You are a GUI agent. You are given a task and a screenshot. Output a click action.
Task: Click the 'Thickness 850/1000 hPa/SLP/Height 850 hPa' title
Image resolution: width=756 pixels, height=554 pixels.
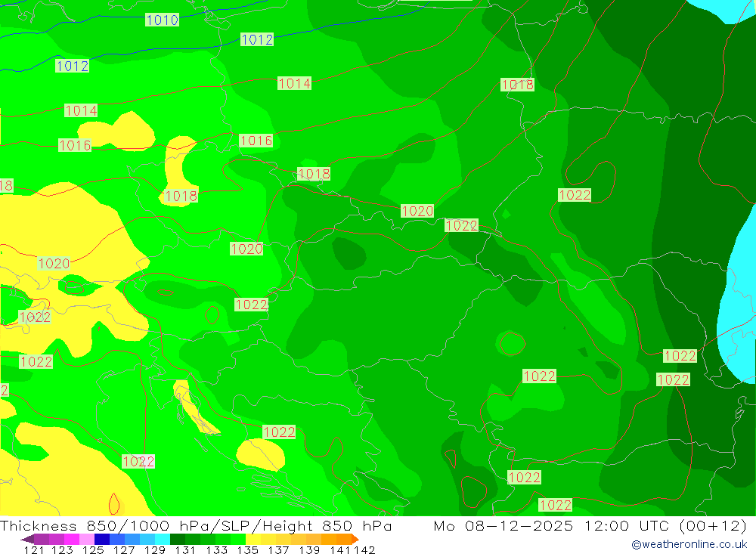tap(196, 525)
